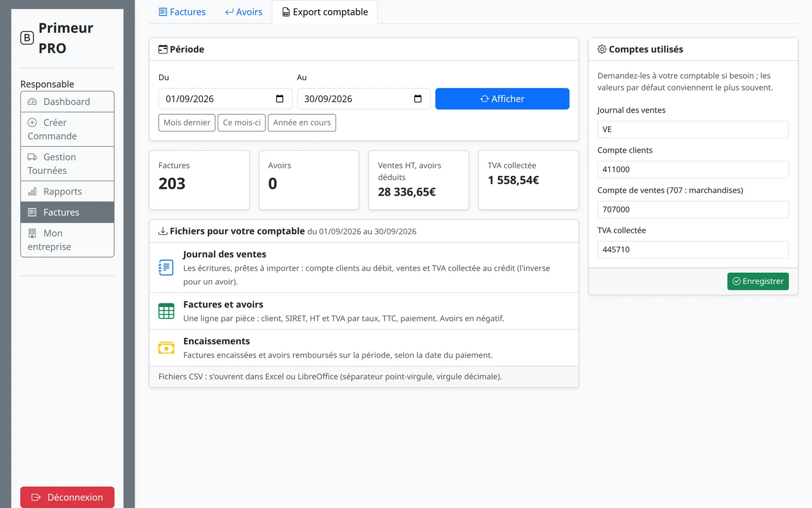
Task: Edit the Compte de ventes field 707000
Action: [693, 210]
